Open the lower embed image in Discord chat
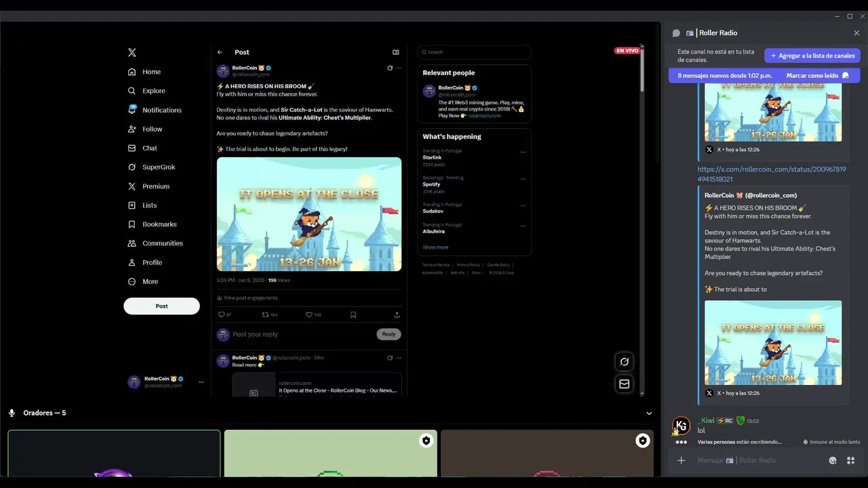Viewport: 868px width, 488px height. pos(773,343)
